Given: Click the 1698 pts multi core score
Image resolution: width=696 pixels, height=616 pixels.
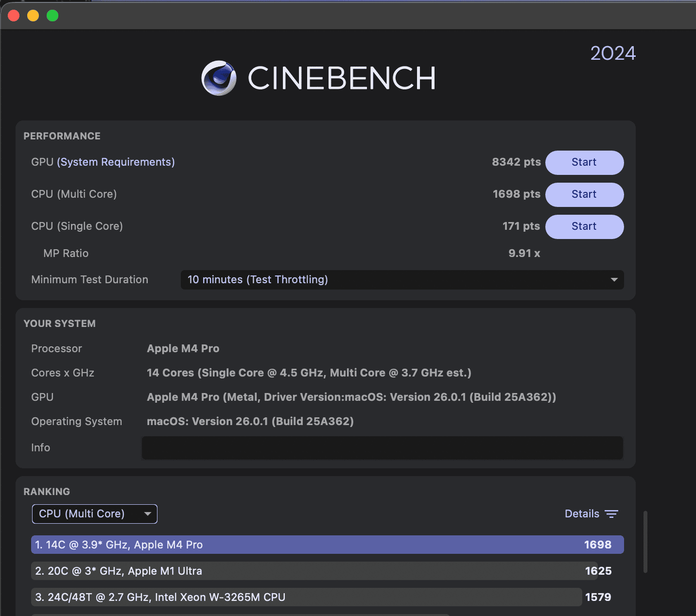Looking at the screenshot, I should (517, 194).
